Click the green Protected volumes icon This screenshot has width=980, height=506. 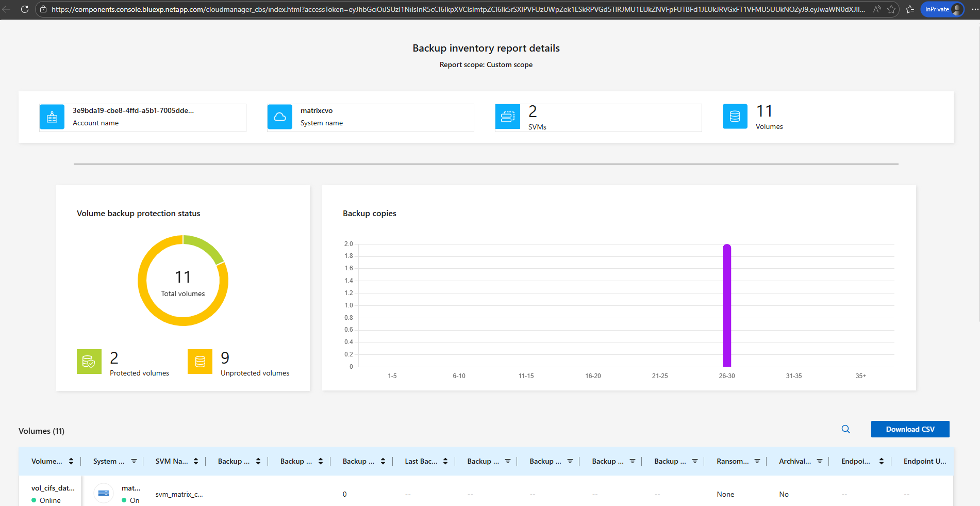[89, 362]
